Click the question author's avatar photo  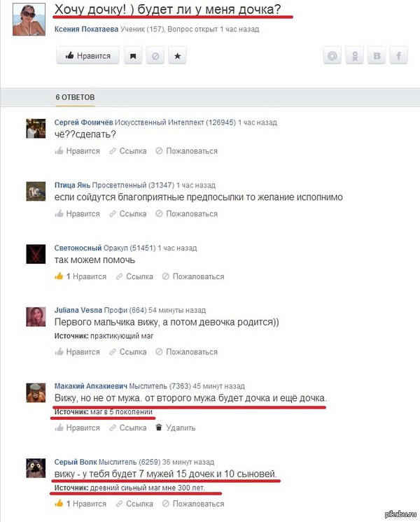click(x=29, y=20)
